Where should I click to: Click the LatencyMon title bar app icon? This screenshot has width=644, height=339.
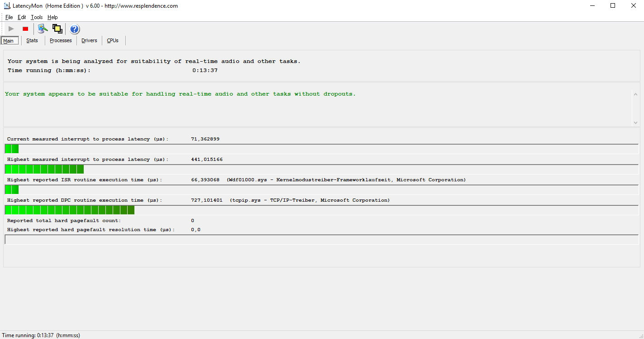pyautogui.click(x=7, y=6)
